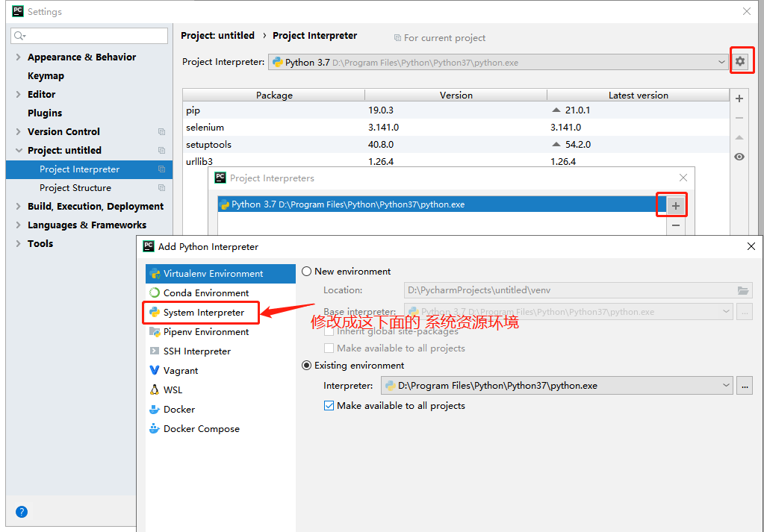
Task: Click the Latest version column header
Action: click(x=639, y=96)
